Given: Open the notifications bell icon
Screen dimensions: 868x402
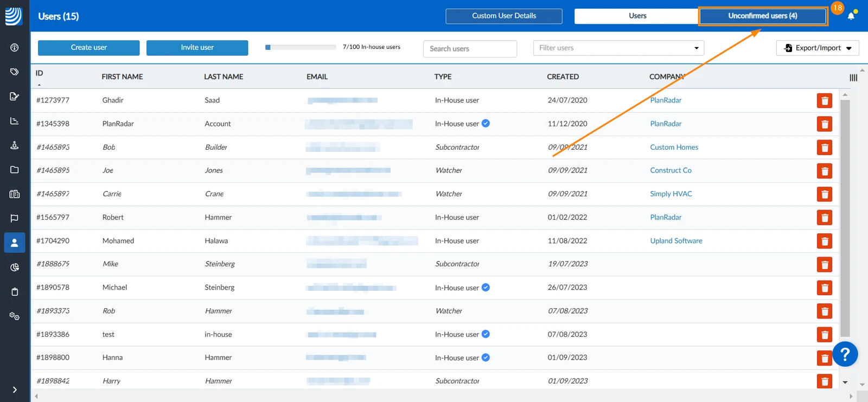Looking at the screenshot, I should pyautogui.click(x=851, y=16).
